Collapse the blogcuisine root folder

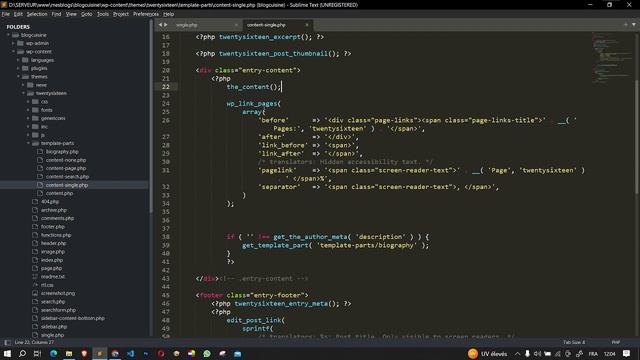(8, 35)
